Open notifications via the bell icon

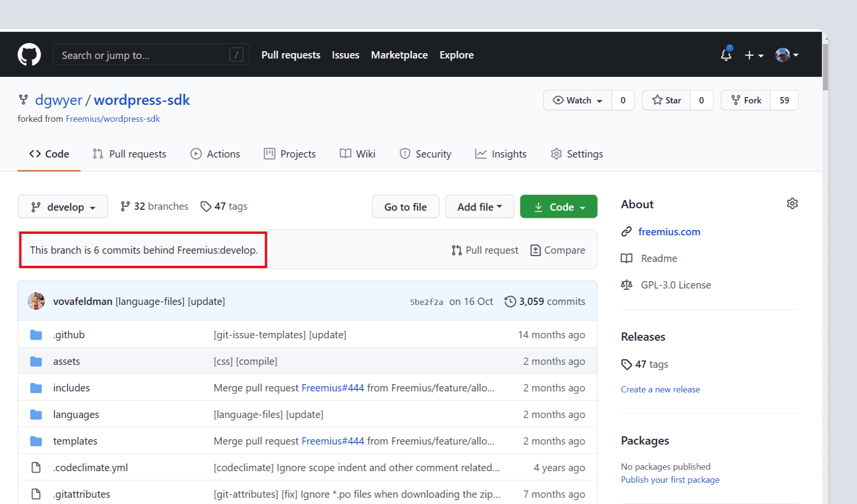pos(725,55)
